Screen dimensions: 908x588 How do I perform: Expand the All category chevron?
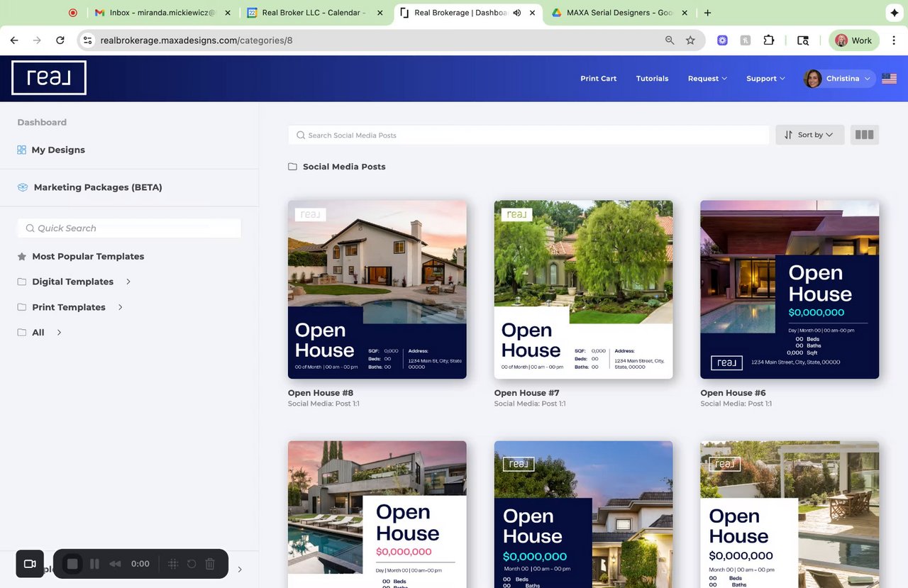point(59,333)
